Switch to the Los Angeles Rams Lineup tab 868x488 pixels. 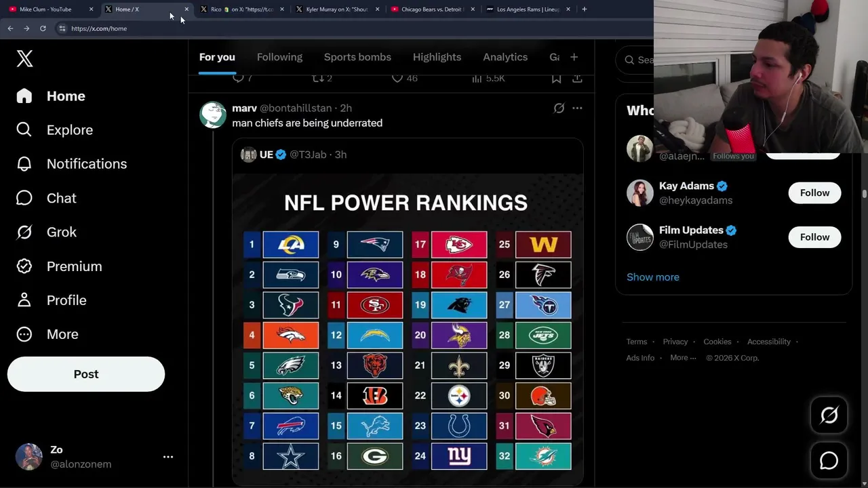pos(528,9)
